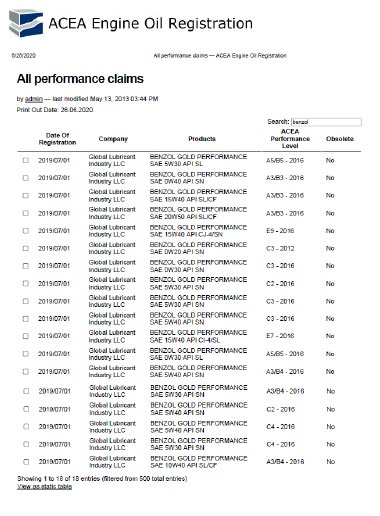Click the All performance claims heading
Image resolution: width=380 pixels, height=516 pixels.
[x=80, y=79]
